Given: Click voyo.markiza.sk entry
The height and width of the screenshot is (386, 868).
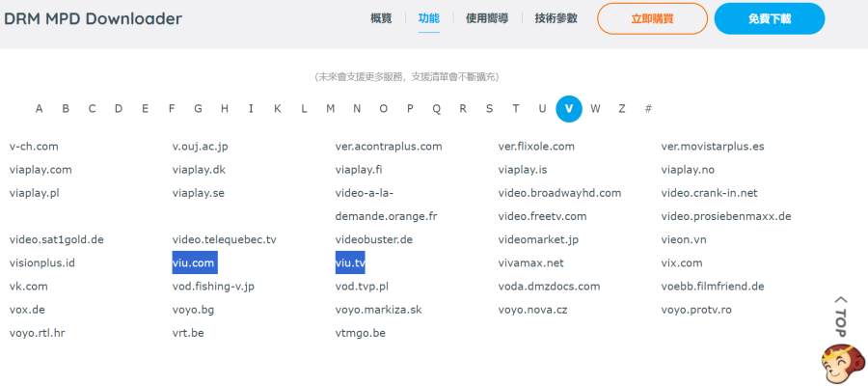Looking at the screenshot, I should click(x=378, y=310).
